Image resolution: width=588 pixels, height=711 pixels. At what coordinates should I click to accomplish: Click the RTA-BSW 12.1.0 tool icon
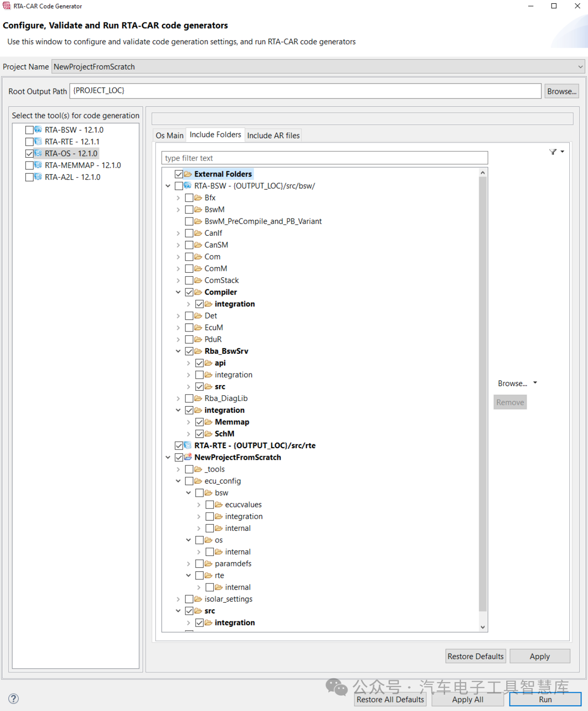point(38,130)
